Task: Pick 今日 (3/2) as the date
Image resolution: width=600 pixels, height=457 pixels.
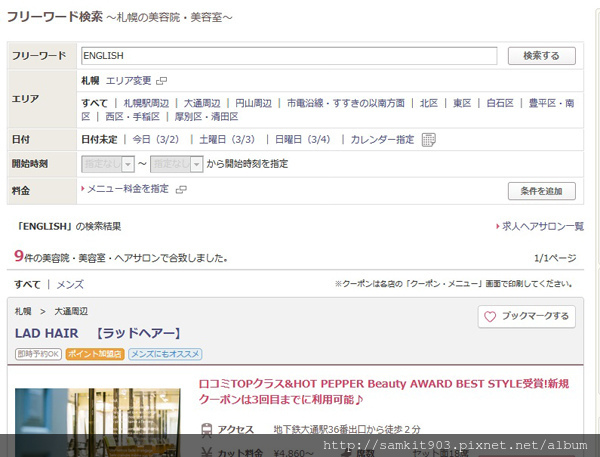Action: [x=156, y=140]
